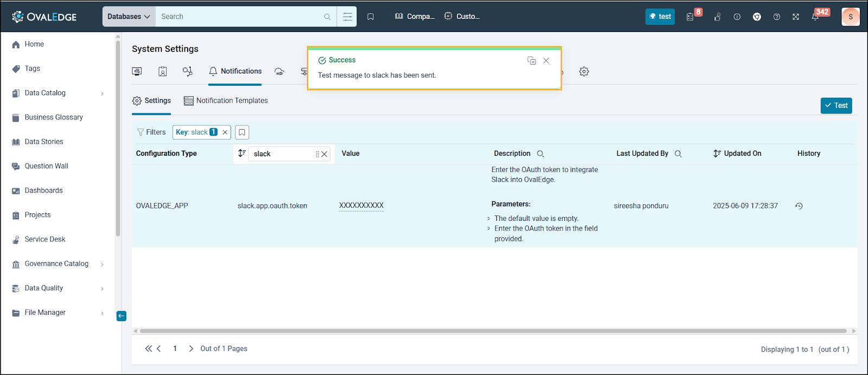Viewport: 868px width, 375px height.
Task: Select the Settings sub-tab
Action: pos(151,101)
